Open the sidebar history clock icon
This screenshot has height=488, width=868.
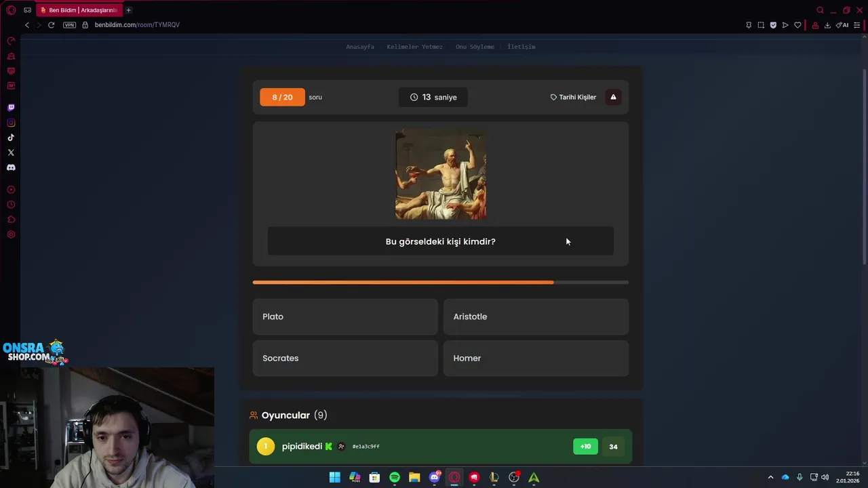click(x=11, y=205)
